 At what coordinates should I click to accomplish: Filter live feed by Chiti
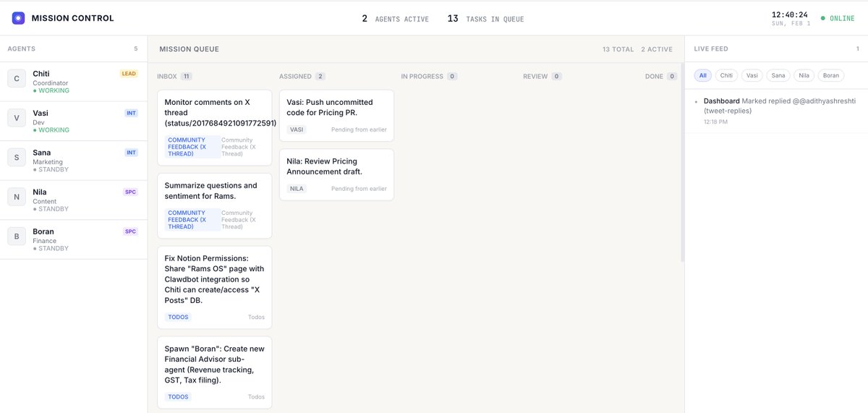726,75
